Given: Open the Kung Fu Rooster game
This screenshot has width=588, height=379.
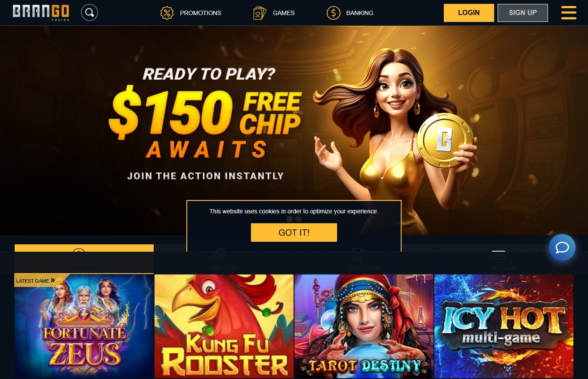Looking at the screenshot, I should click(224, 327).
